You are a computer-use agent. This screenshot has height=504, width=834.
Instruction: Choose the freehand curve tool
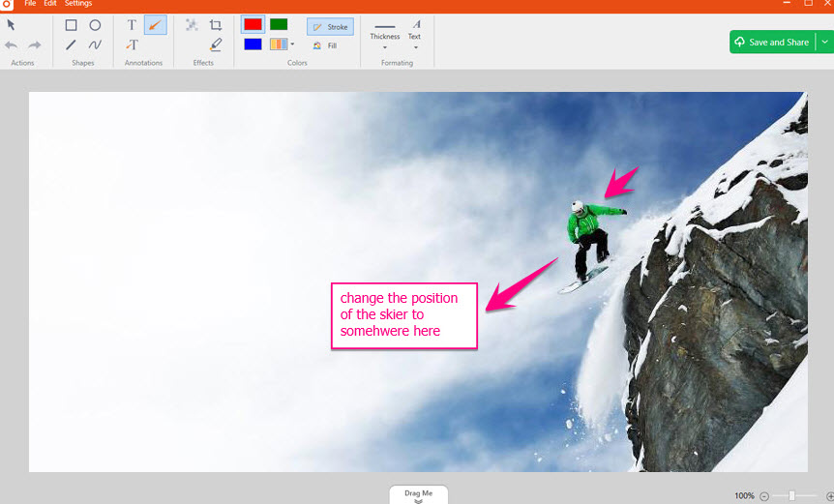tap(95, 44)
